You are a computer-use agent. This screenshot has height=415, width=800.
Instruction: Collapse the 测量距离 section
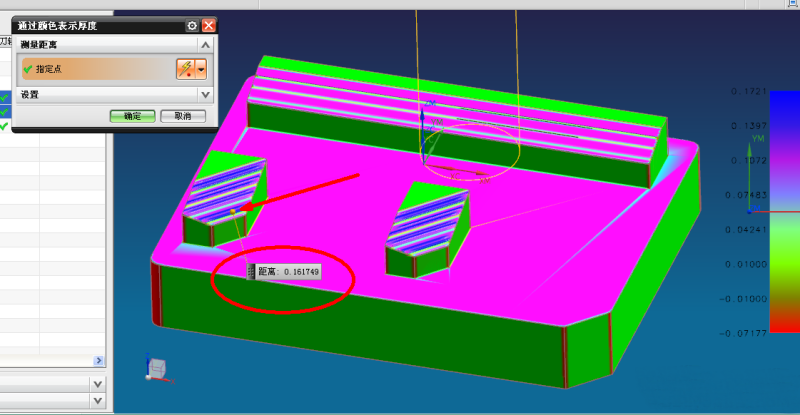(205, 45)
